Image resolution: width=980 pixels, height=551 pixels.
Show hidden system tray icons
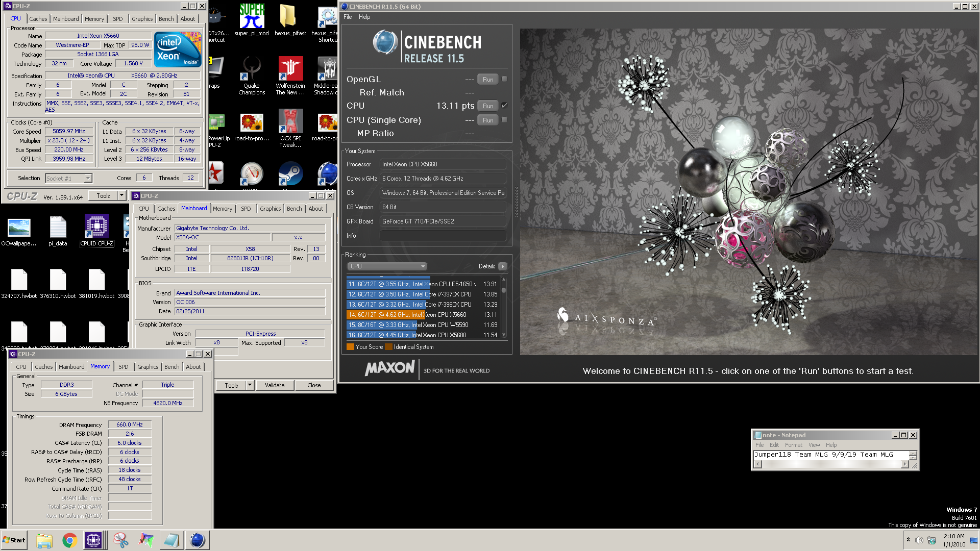coord(908,540)
